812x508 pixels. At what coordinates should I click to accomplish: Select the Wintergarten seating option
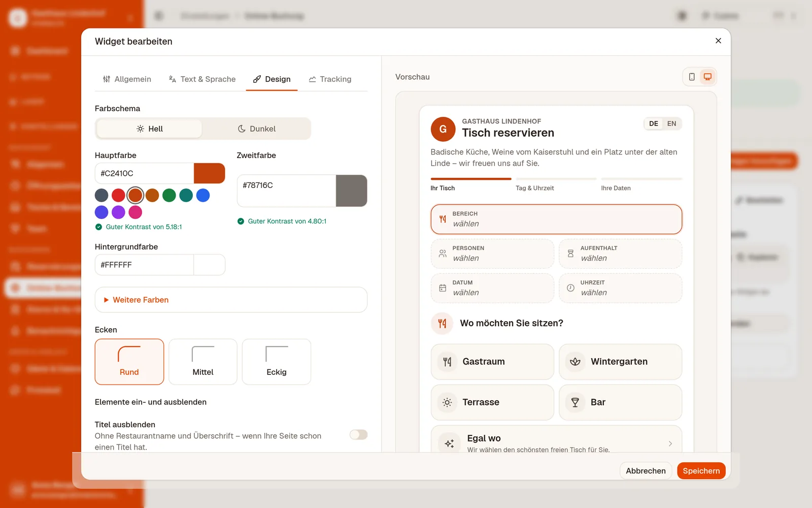pyautogui.click(x=620, y=362)
